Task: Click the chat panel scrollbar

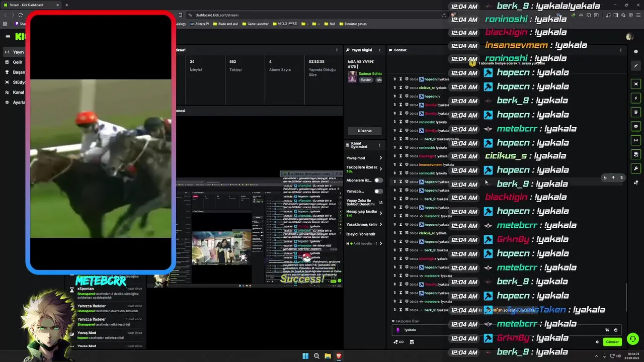Action: point(626,297)
